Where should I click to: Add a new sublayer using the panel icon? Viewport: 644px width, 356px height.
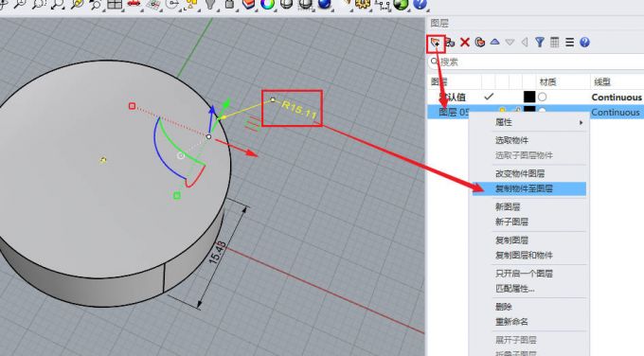point(450,43)
